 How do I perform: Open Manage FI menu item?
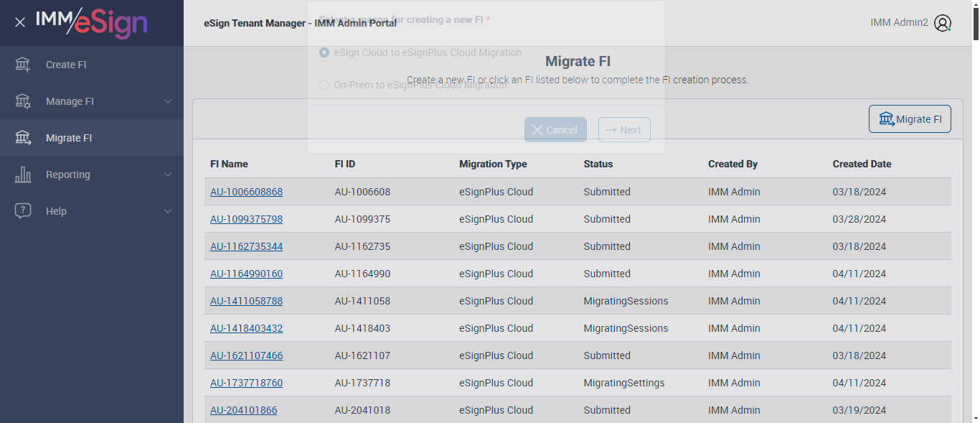click(x=92, y=101)
